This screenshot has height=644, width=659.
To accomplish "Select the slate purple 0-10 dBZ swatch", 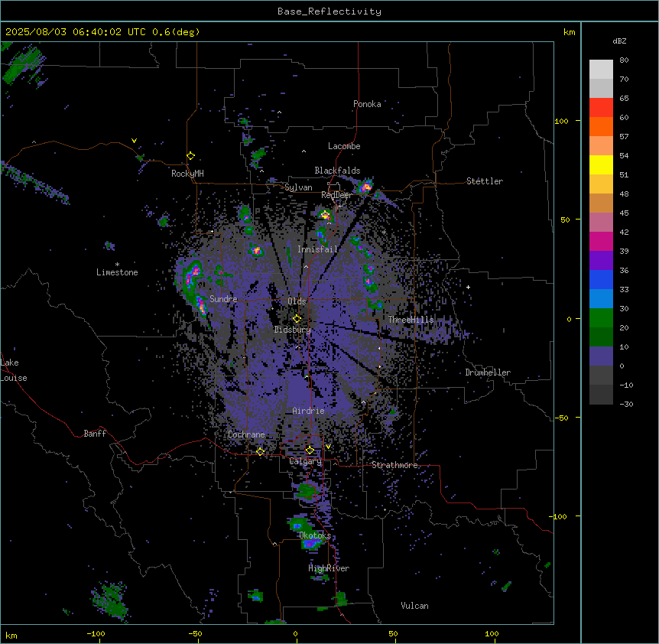I will 601,356.
